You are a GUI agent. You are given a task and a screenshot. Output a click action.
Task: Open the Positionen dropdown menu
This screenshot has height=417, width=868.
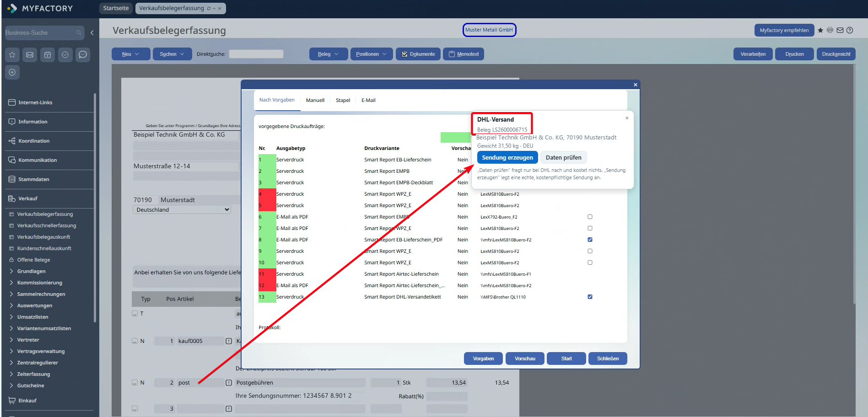pyautogui.click(x=372, y=54)
